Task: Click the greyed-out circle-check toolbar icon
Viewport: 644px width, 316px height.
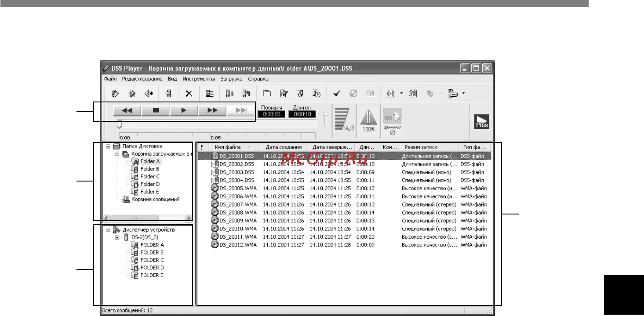Action: (x=353, y=93)
